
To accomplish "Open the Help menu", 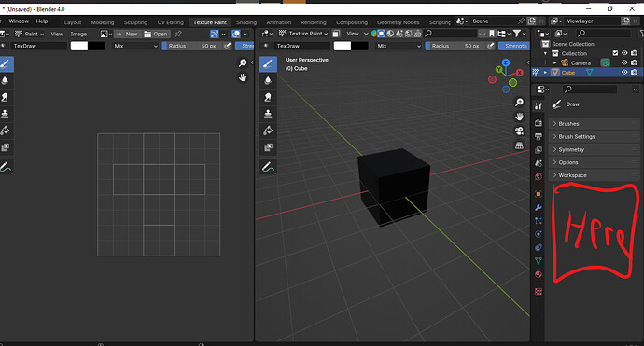I will point(42,21).
